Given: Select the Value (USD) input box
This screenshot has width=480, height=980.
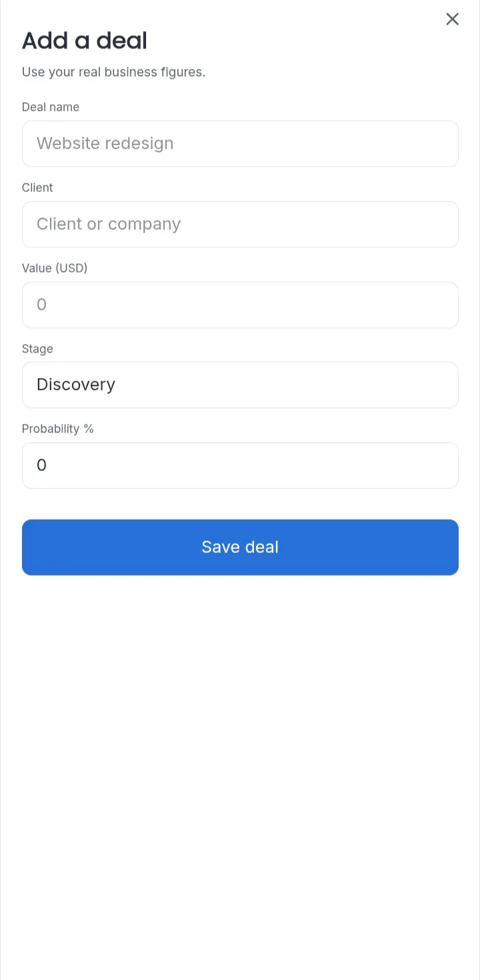Looking at the screenshot, I should pos(240,304).
